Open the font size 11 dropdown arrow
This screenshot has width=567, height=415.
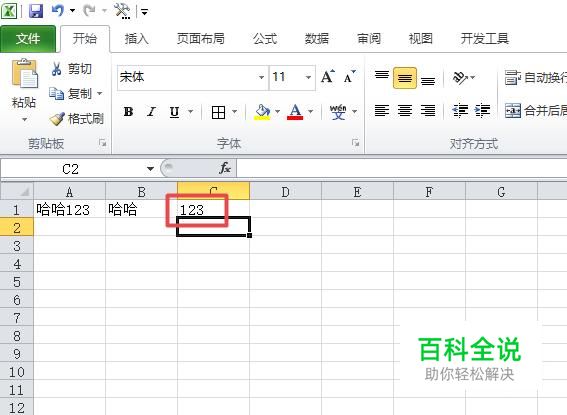pos(308,77)
